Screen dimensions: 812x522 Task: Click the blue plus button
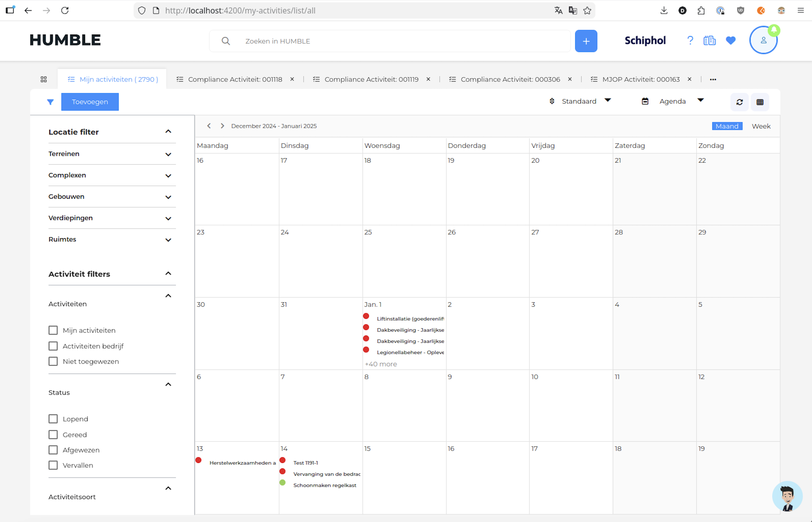tap(586, 41)
